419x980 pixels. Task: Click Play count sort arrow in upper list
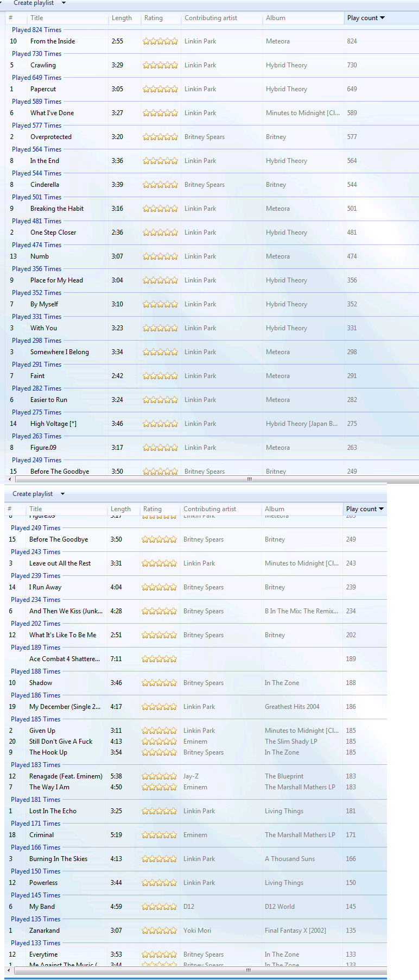(382, 18)
